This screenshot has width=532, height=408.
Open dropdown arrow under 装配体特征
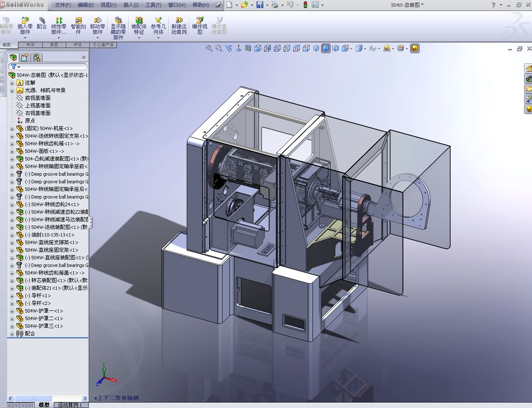click(139, 38)
